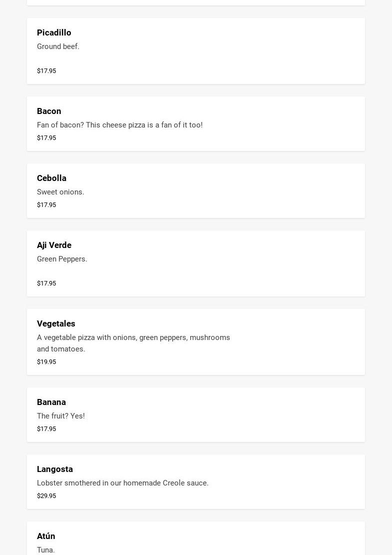392x555 pixels.
Task: Click the $17.95 price under Banana
Action: (x=46, y=429)
